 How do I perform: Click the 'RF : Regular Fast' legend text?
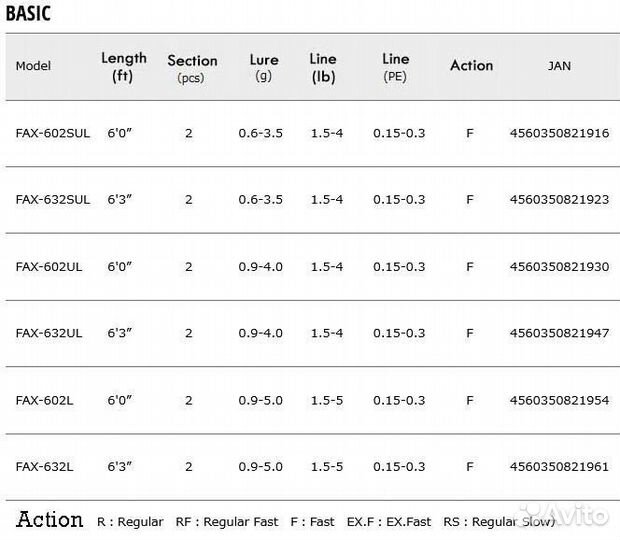pyautogui.click(x=227, y=522)
